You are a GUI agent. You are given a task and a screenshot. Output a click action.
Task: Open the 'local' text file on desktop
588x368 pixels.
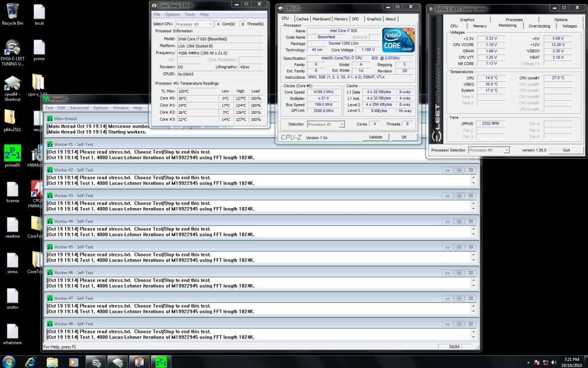[x=39, y=14]
